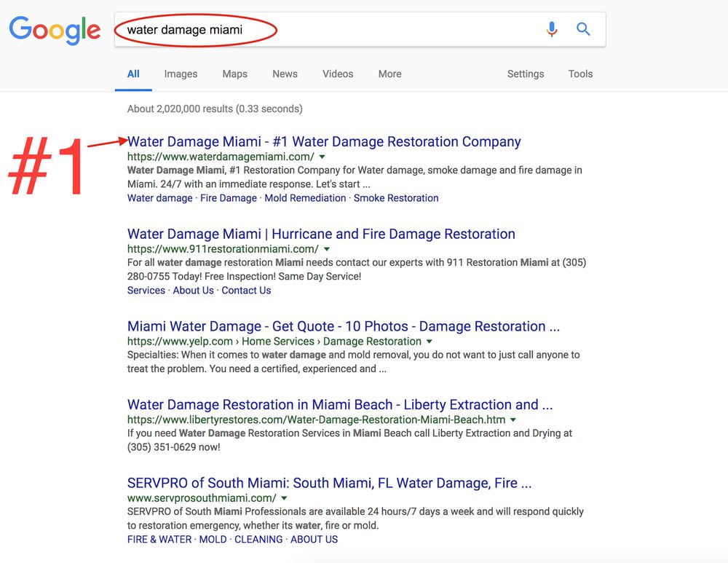Expand the dropdown arrow beside 911restorationmiami.com URL
The image size is (728, 563).
[327, 249]
